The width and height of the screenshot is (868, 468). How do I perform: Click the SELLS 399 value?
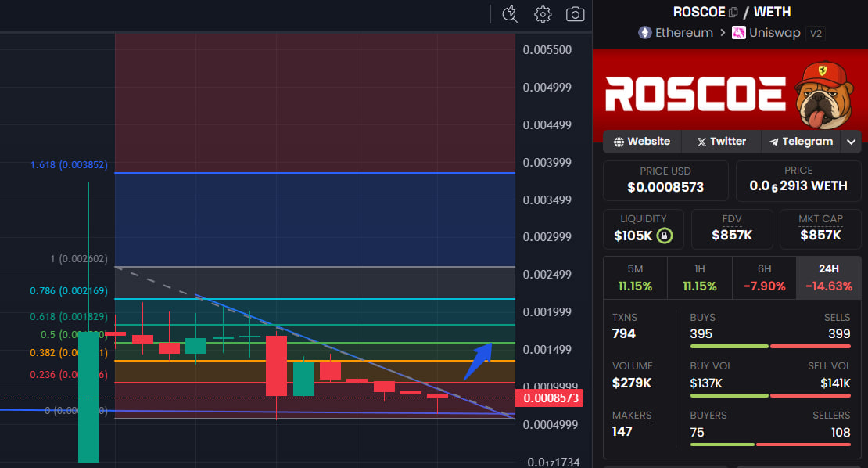coord(839,334)
